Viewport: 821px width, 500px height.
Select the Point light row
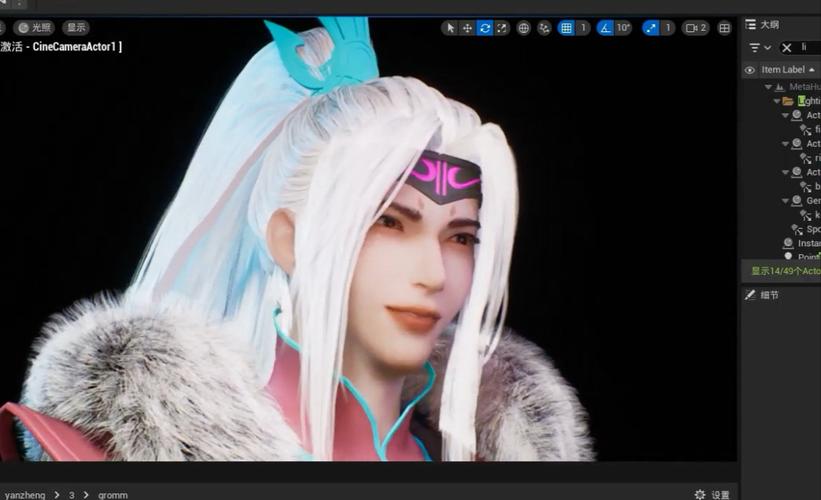pos(802,256)
